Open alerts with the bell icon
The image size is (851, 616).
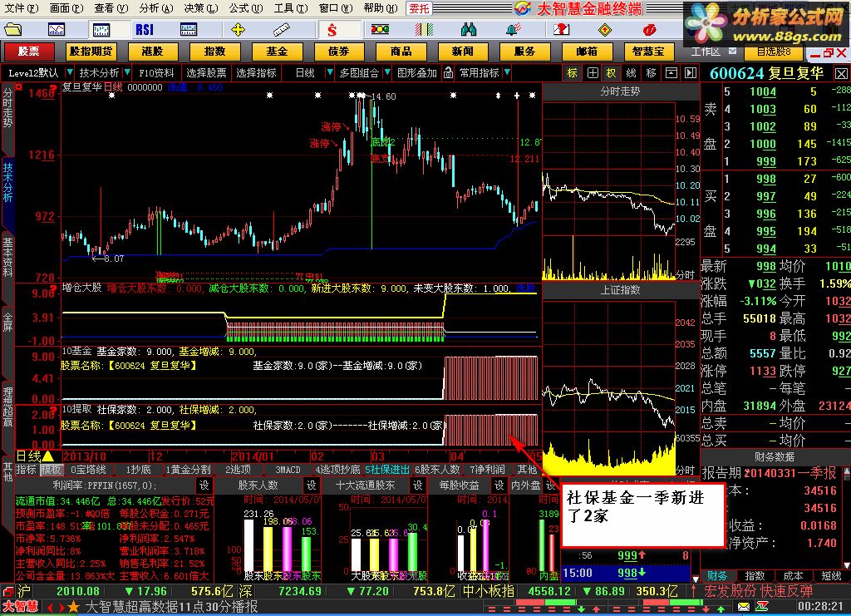[513, 29]
